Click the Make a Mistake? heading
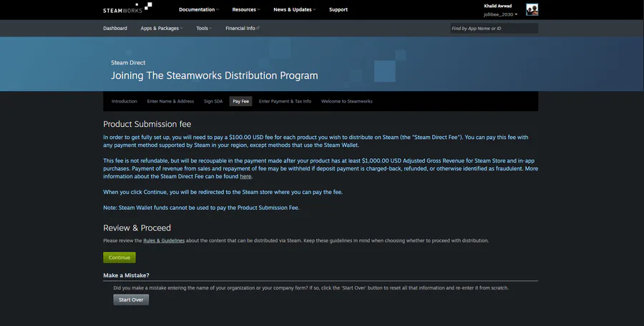This screenshot has width=644, height=326. (x=126, y=275)
